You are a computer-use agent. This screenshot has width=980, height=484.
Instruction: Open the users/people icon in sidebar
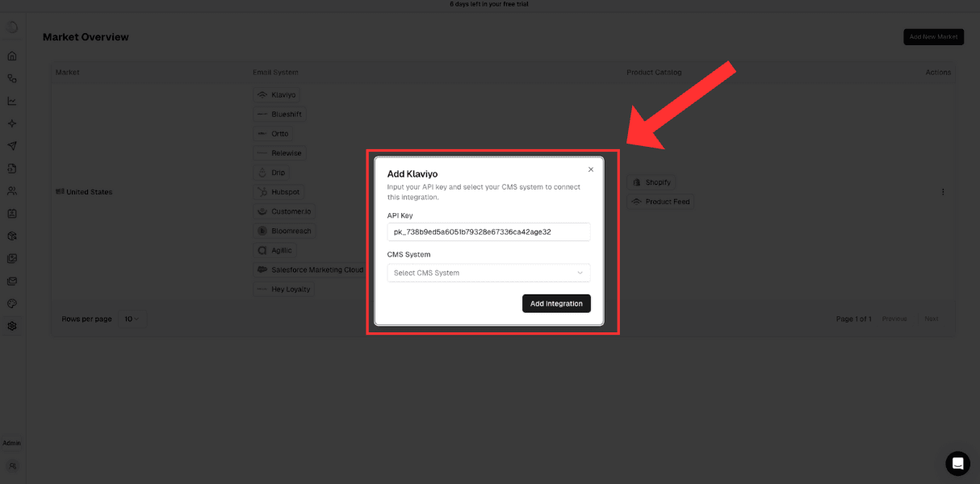click(12, 191)
